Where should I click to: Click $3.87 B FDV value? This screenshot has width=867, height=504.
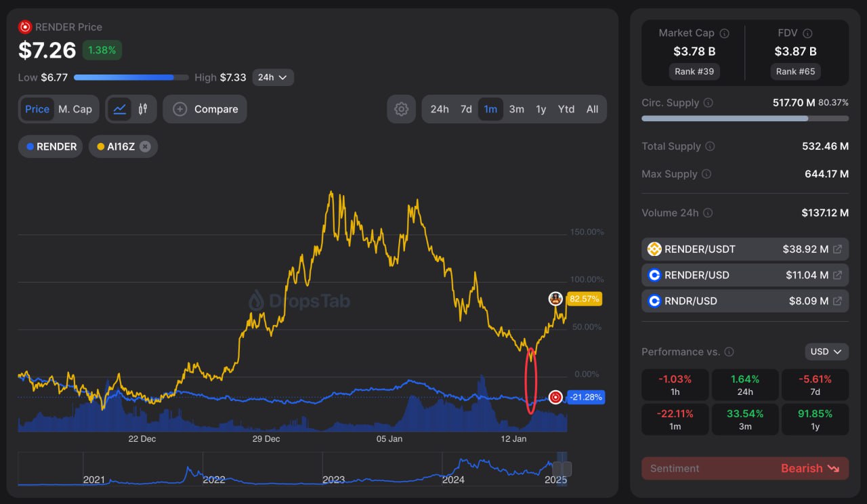(796, 51)
